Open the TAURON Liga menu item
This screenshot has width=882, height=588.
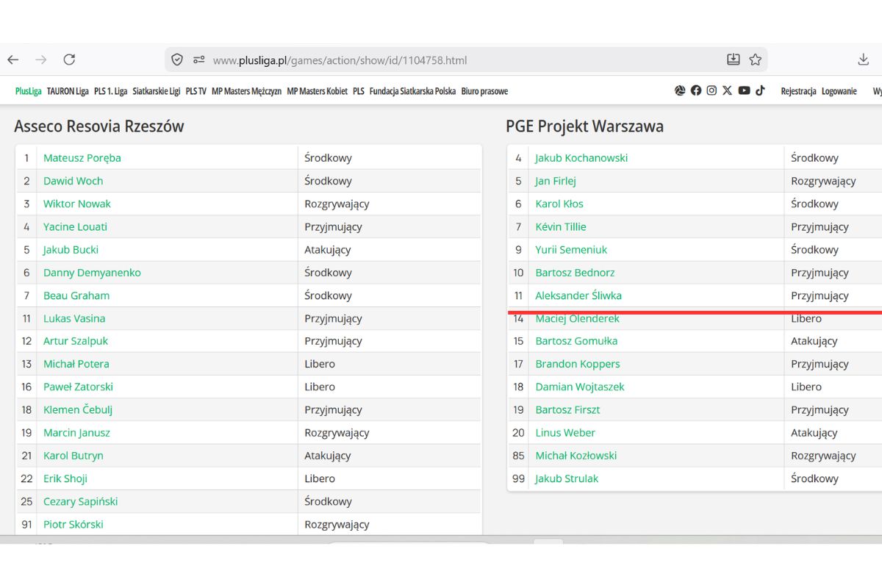pos(68,91)
